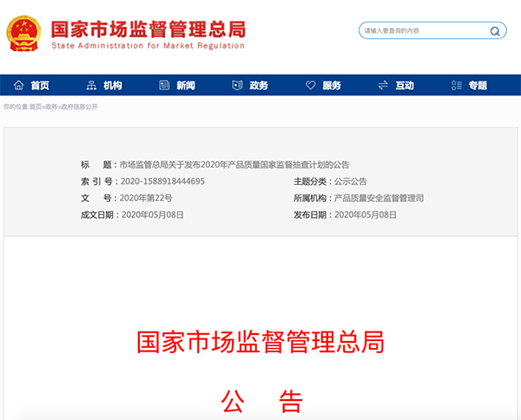Click the list icon beside 专题
This screenshot has width=521, height=420.
(x=456, y=86)
